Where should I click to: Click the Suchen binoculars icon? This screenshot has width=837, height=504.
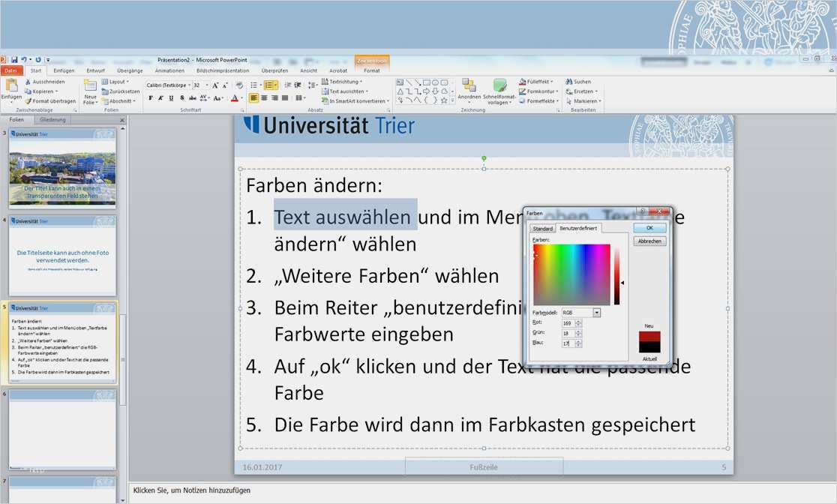click(568, 82)
